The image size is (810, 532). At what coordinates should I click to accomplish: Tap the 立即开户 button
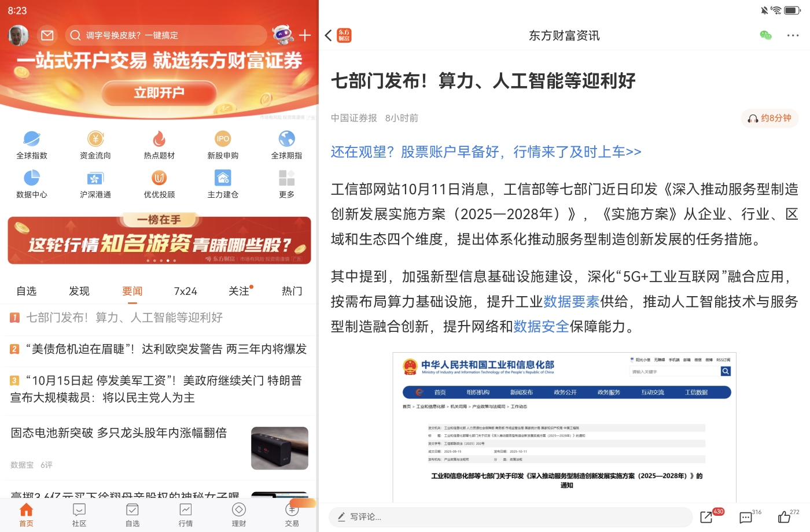(159, 93)
